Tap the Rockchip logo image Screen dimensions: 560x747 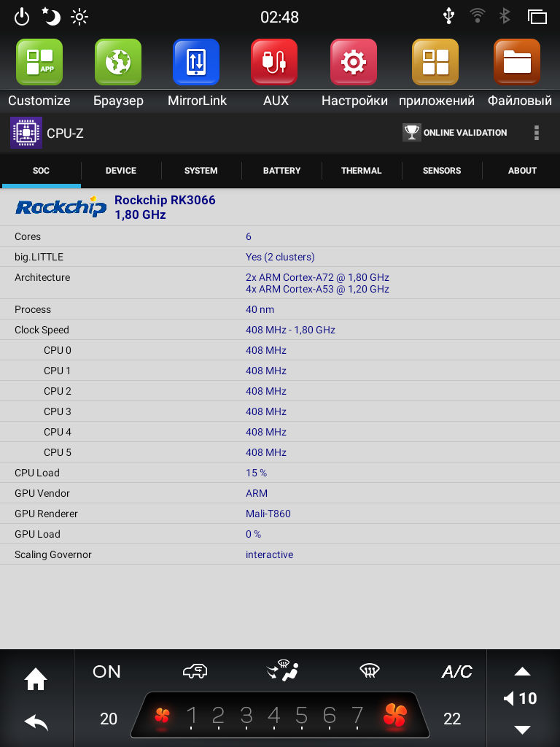[x=61, y=206]
